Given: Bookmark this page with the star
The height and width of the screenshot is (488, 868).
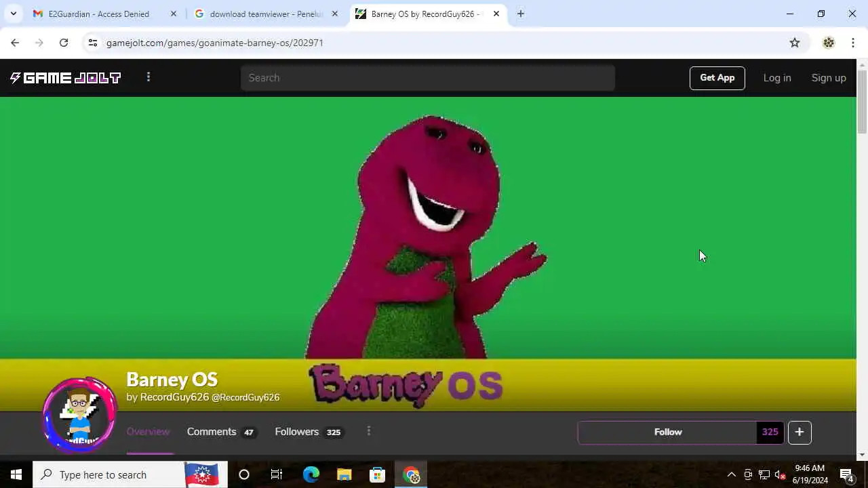Looking at the screenshot, I should 795,43.
